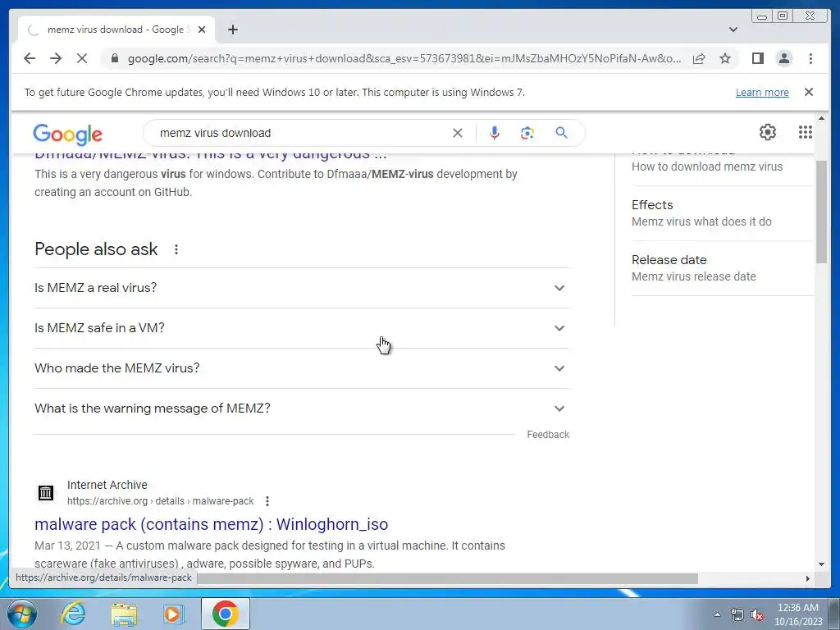Bookmark this page with the star
This screenshot has height=630, width=840.
[725, 58]
